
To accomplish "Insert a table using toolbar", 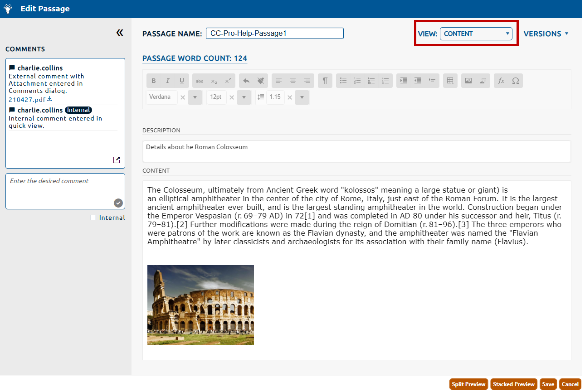I will coord(450,81).
